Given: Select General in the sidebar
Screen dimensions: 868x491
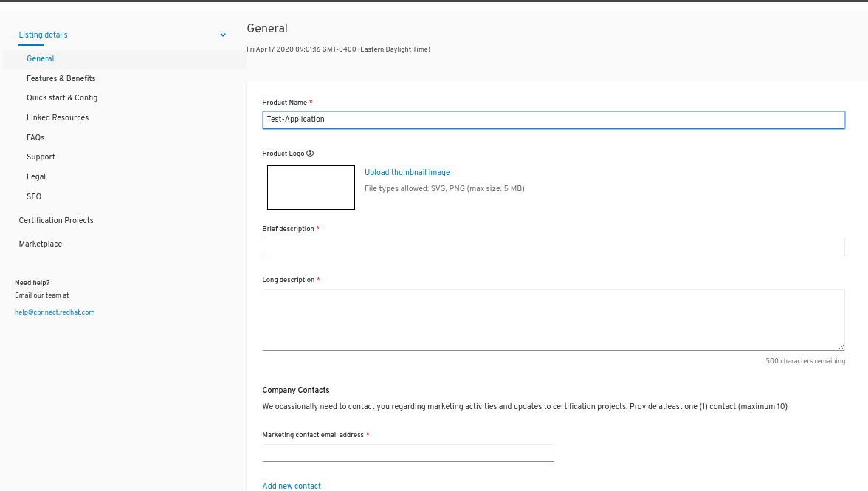Looking at the screenshot, I should click(41, 58).
